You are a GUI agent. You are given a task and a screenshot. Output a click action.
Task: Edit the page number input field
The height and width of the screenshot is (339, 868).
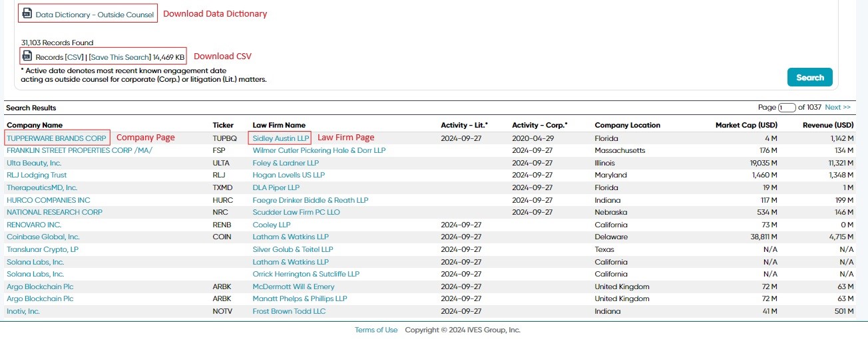787,108
